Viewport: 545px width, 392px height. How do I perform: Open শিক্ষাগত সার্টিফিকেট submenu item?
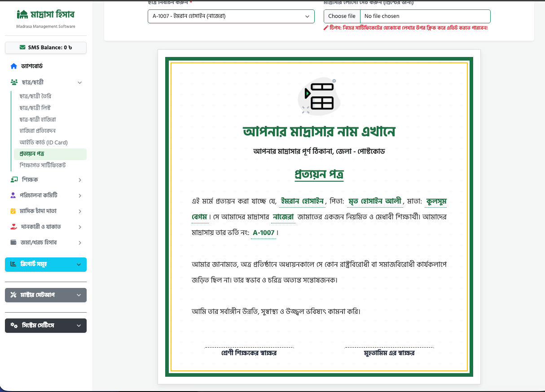coord(43,166)
